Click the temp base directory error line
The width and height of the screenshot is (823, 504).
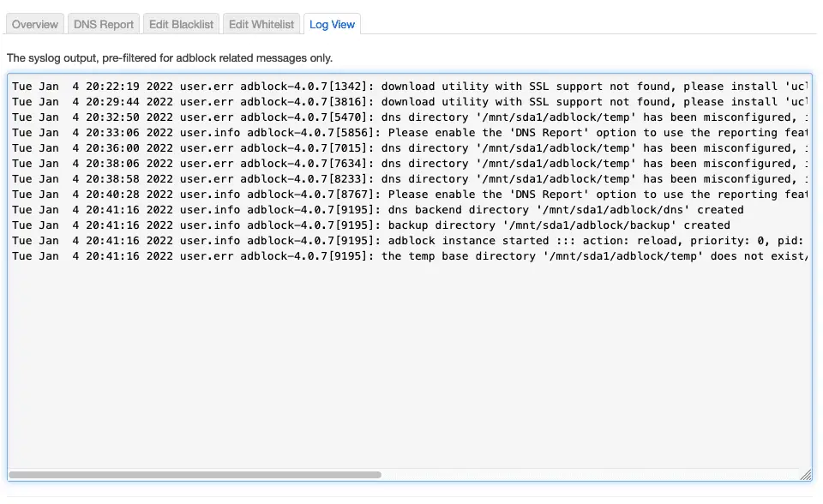click(x=410, y=255)
